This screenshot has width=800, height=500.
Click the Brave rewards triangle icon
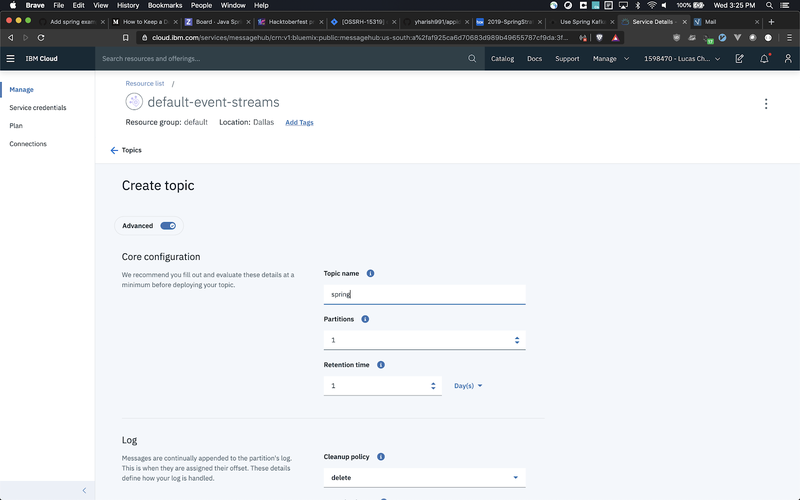pyautogui.click(x=615, y=38)
